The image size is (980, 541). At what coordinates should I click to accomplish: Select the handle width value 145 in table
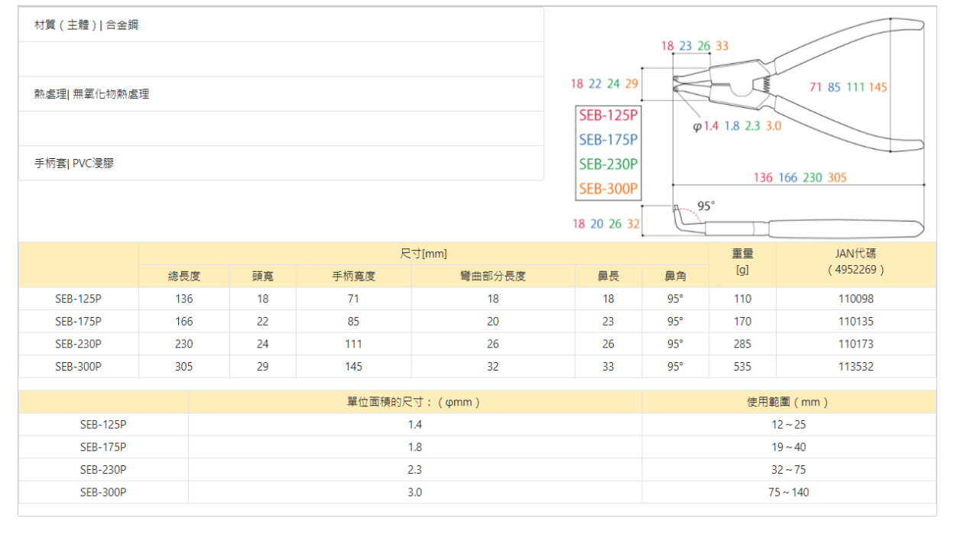tap(353, 367)
